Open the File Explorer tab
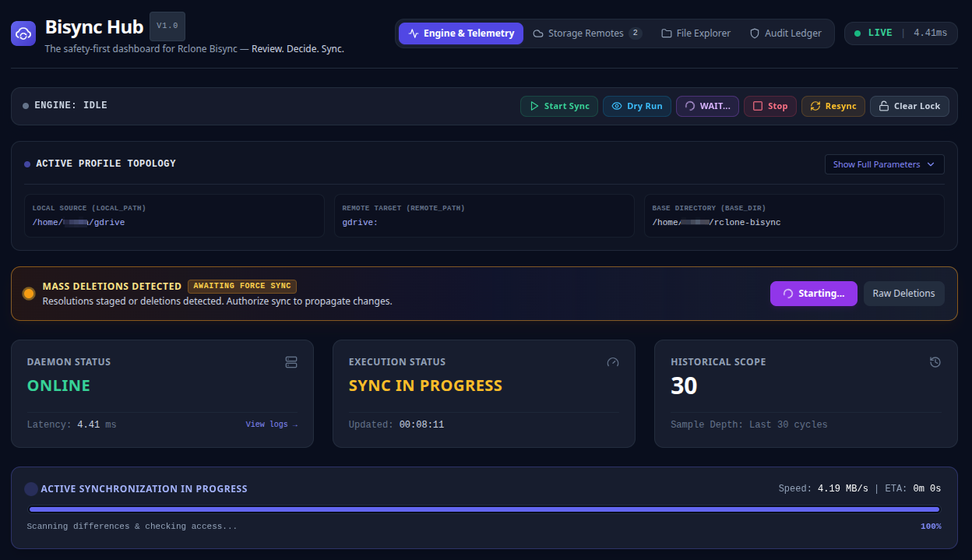This screenshot has height=560, width=972. tap(696, 33)
